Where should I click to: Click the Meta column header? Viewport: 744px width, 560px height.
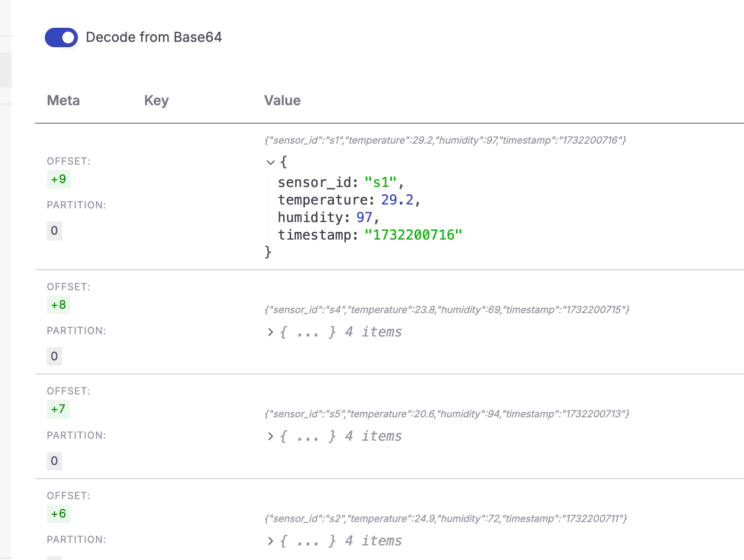coord(63,100)
